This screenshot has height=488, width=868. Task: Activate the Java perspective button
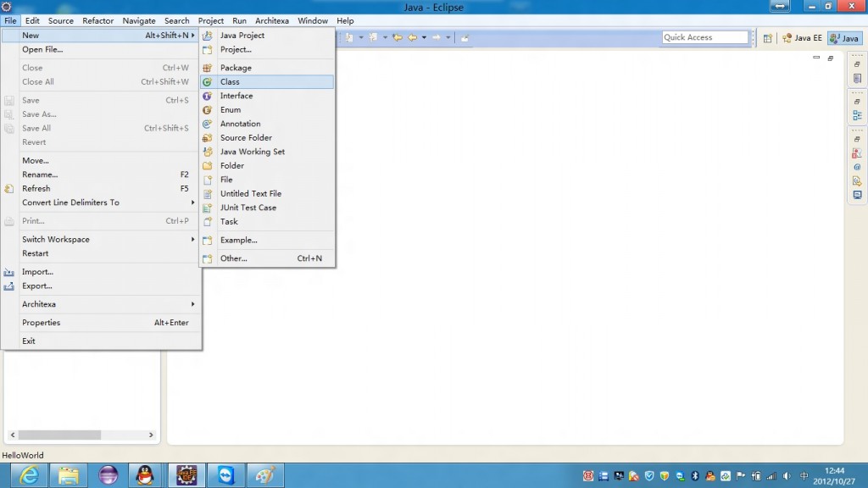pyautogui.click(x=844, y=38)
